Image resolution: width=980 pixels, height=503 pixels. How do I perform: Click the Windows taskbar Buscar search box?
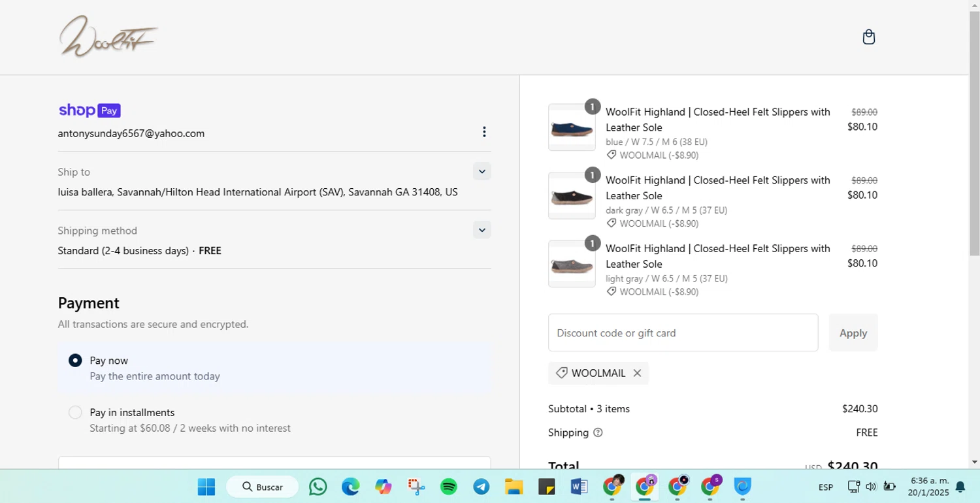[x=263, y=487]
